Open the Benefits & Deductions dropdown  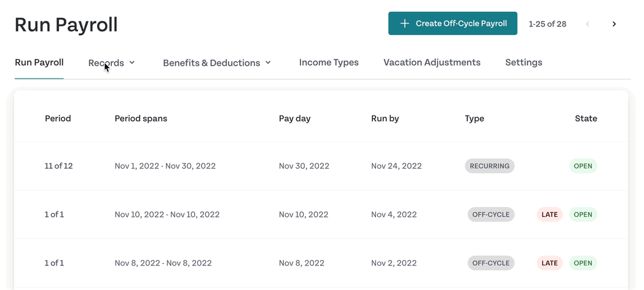click(217, 63)
